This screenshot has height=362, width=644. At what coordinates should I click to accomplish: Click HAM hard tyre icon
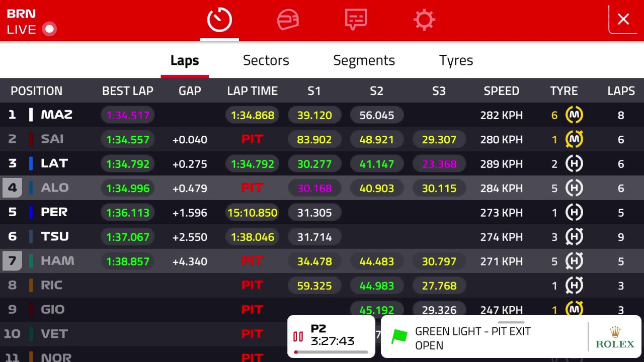pyautogui.click(x=574, y=261)
